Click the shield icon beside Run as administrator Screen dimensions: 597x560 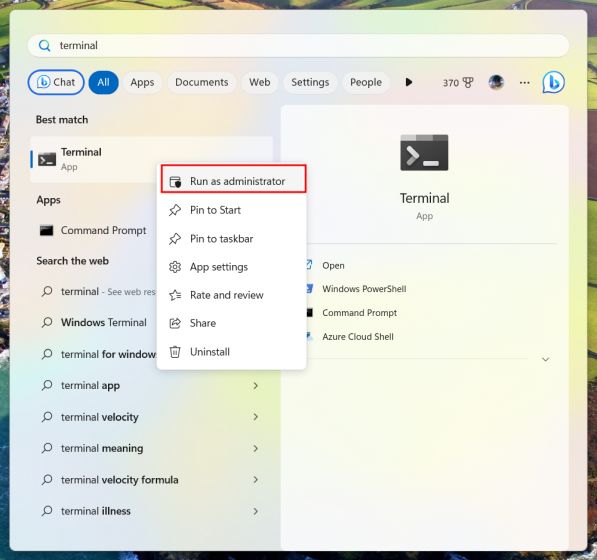pos(175,182)
